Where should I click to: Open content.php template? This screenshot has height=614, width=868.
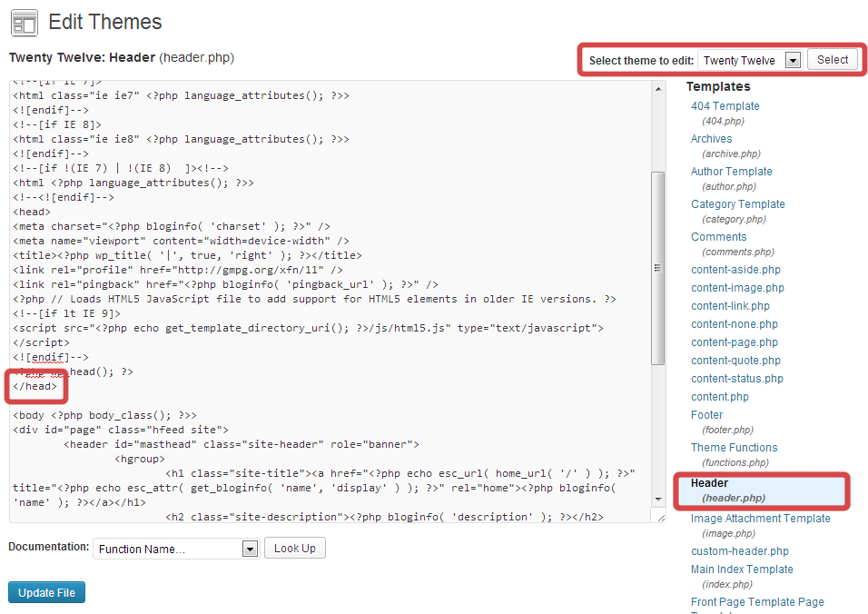[720, 397]
